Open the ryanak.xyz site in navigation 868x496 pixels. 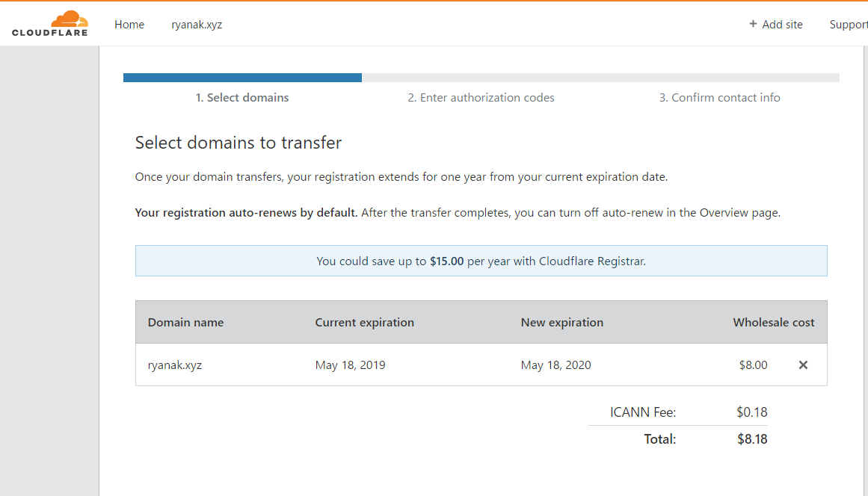click(x=197, y=25)
